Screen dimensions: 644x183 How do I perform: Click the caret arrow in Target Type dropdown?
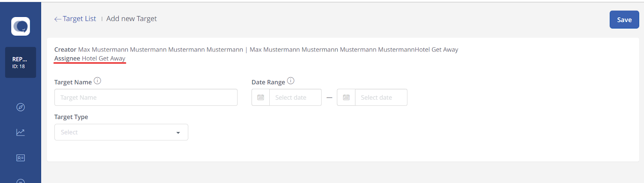tap(178, 133)
